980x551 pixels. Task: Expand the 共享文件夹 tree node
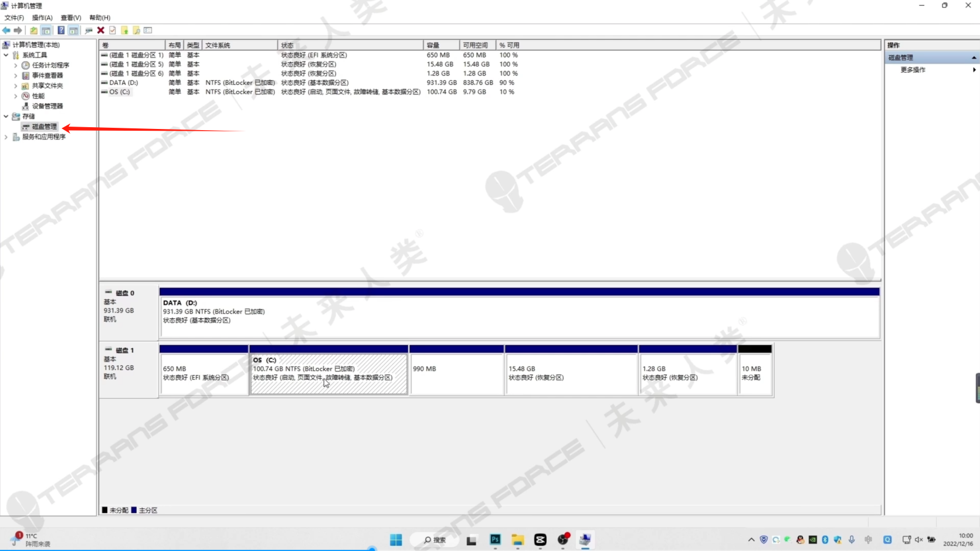coord(16,86)
